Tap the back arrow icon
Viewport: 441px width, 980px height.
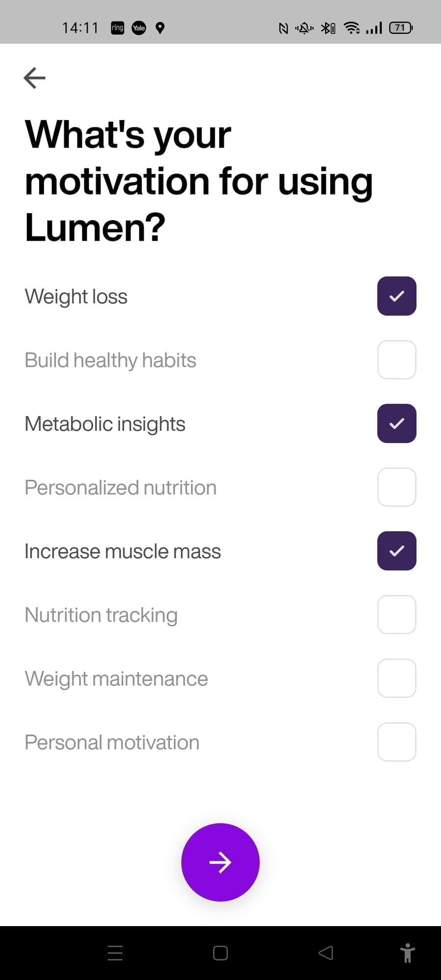click(x=34, y=78)
